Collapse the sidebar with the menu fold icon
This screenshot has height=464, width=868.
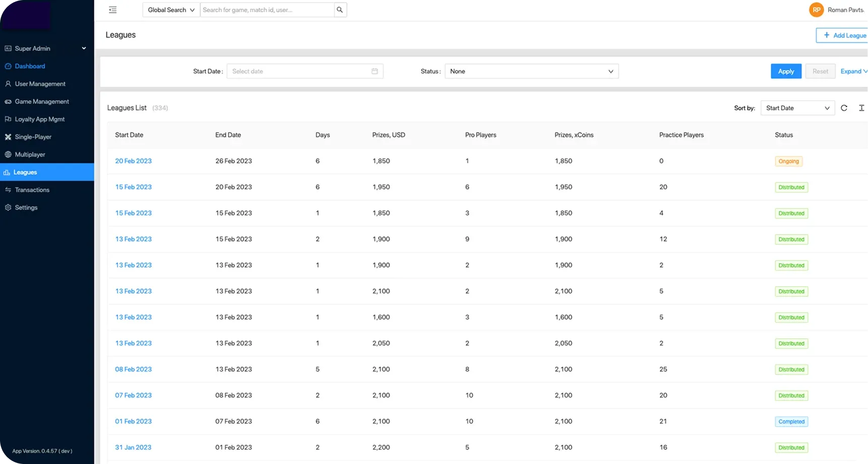pos(113,10)
